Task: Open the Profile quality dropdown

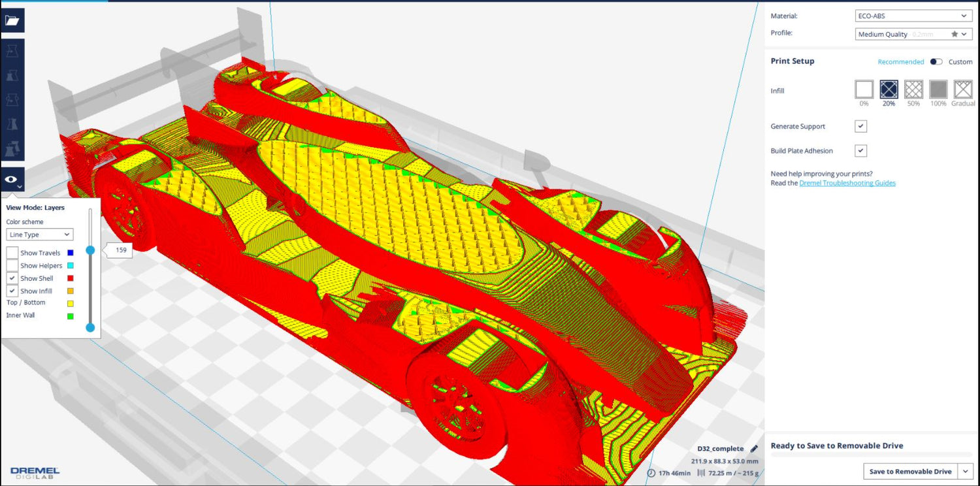Action: [913, 33]
